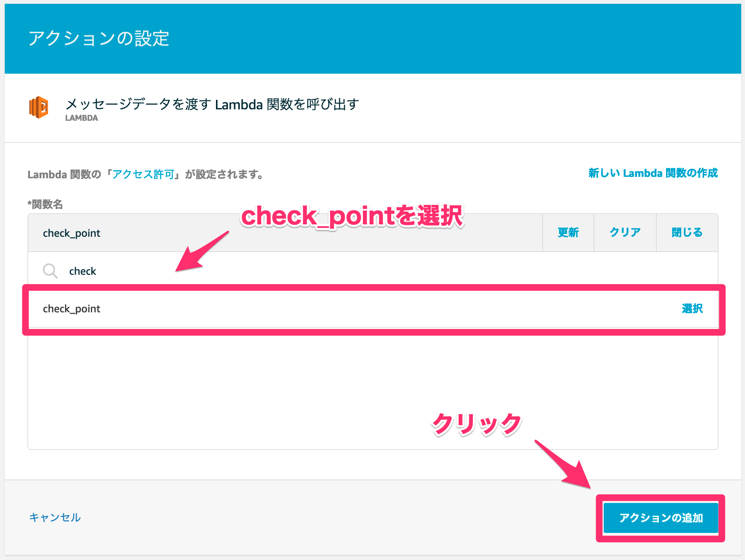Click the search magnifier icon
This screenshot has width=745, height=560.
[50, 271]
